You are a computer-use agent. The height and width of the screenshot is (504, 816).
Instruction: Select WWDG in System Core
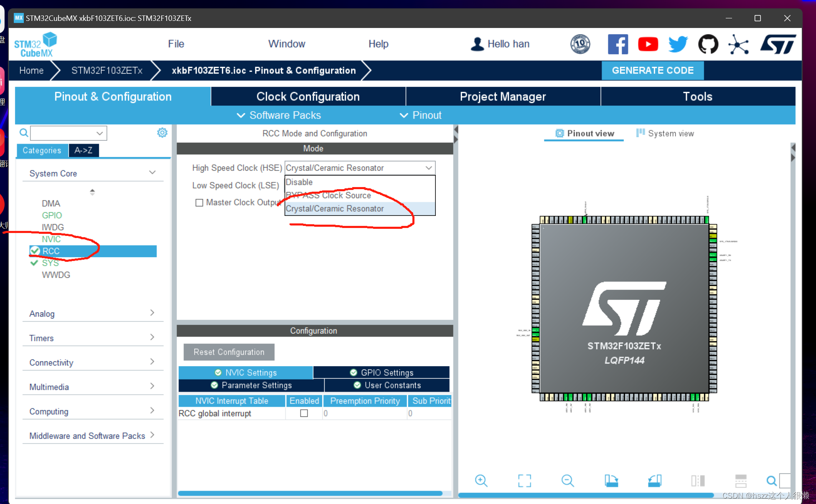pyautogui.click(x=56, y=275)
